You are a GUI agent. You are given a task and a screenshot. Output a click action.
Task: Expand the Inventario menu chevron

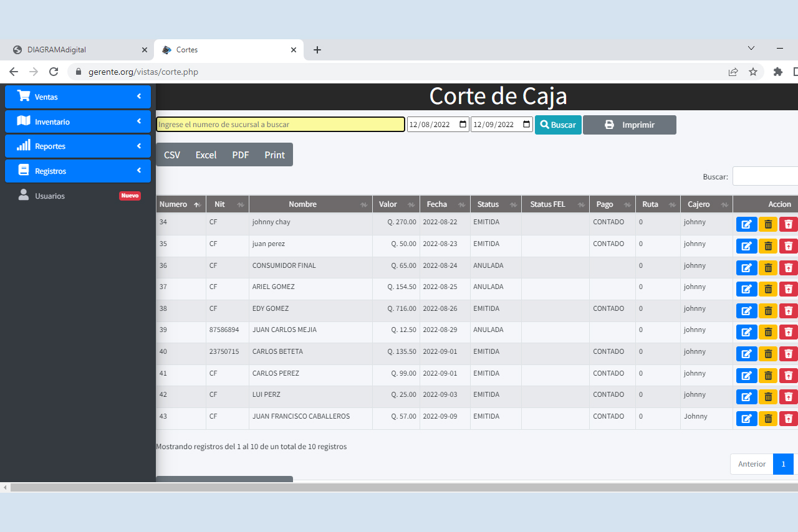click(x=139, y=121)
